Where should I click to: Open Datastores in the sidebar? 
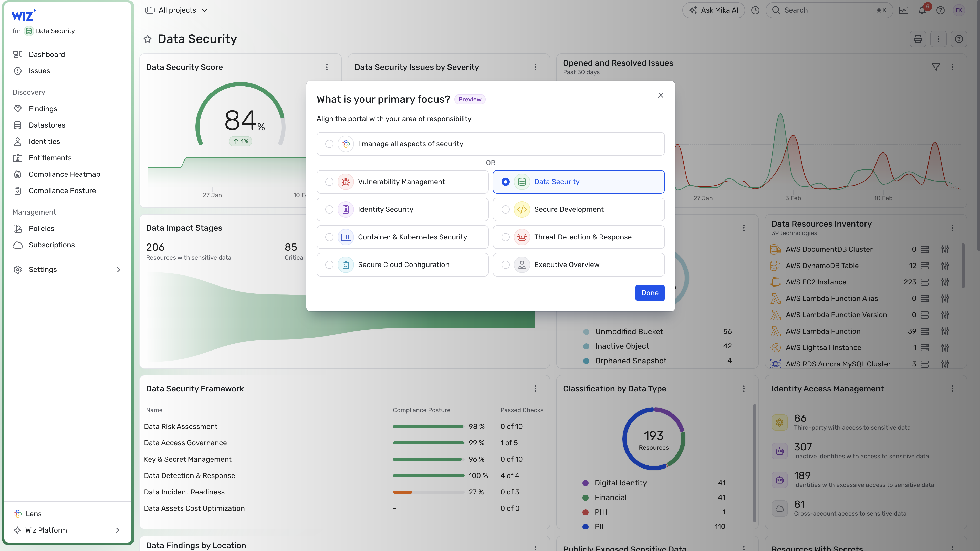47,125
